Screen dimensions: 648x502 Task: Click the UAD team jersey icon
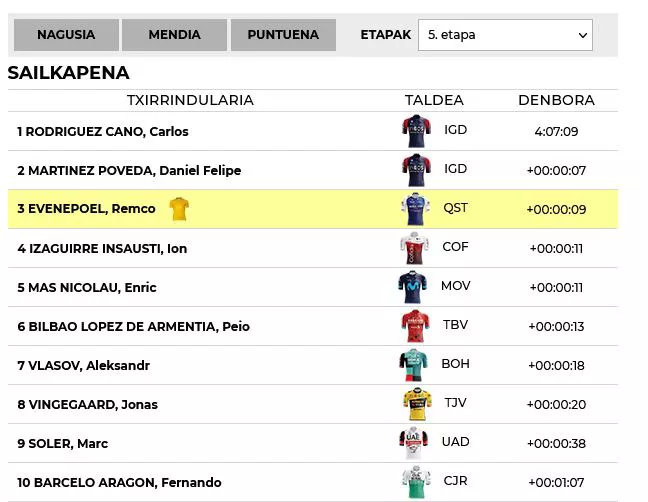(415, 443)
